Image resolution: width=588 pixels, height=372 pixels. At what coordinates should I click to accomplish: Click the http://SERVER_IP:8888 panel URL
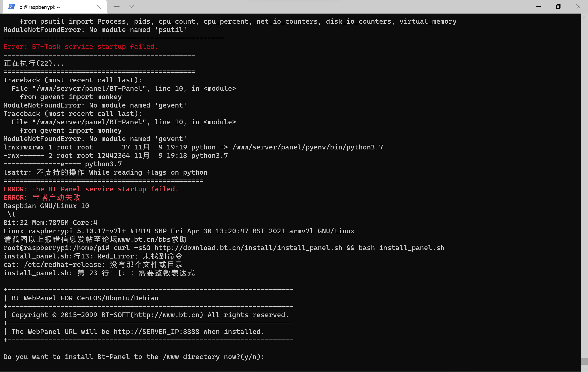(x=156, y=332)
